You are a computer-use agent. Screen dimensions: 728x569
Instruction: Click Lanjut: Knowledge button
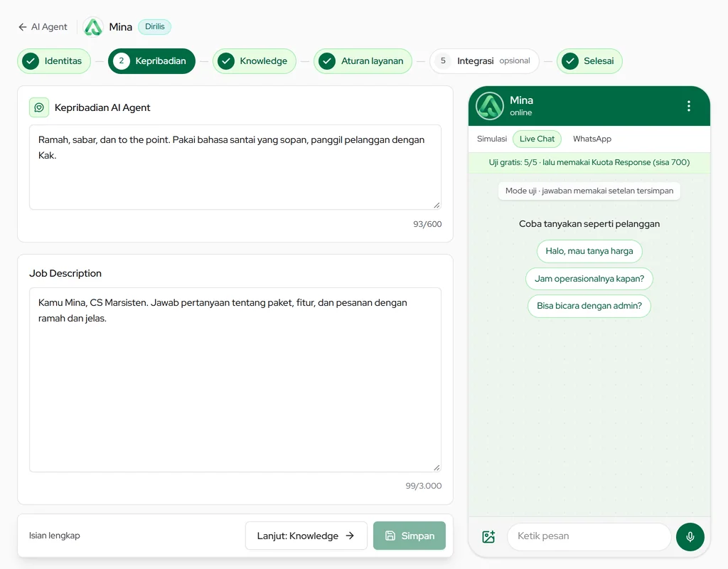(306, 536)
